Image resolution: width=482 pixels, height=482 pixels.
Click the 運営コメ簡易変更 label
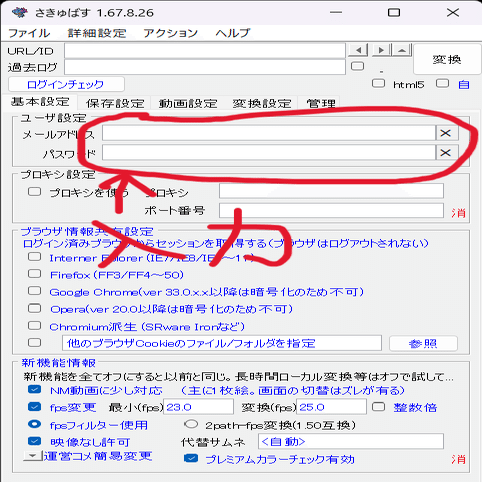tap(98, 456)
